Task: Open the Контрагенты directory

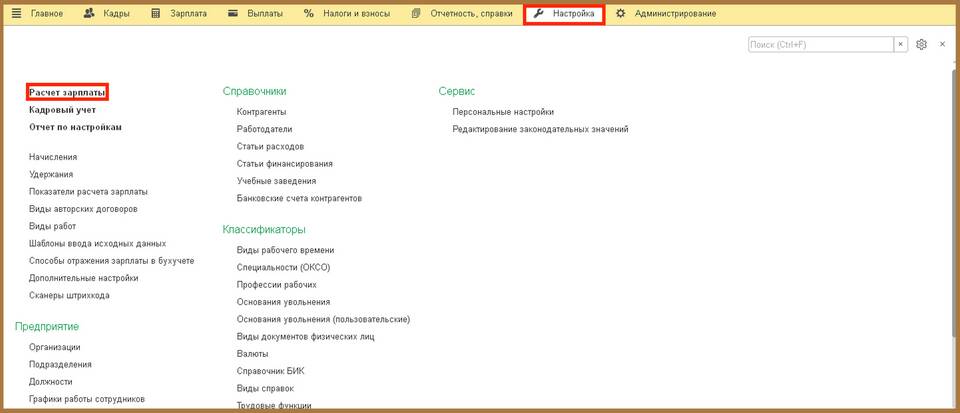Action: (261, 112)
